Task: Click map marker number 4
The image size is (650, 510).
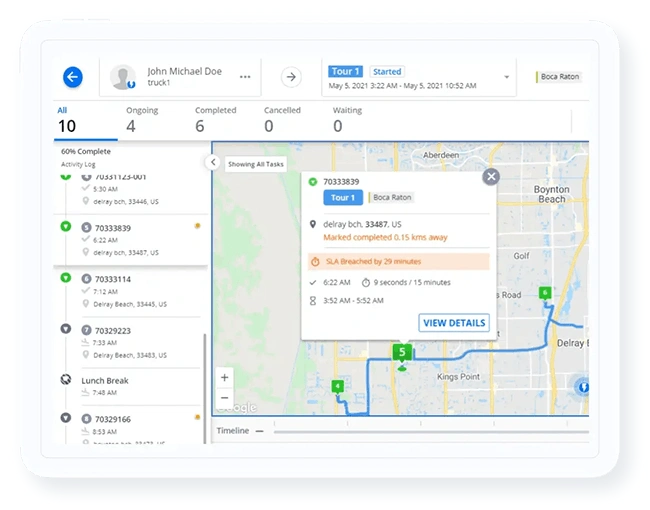Action: pos(338,386)
